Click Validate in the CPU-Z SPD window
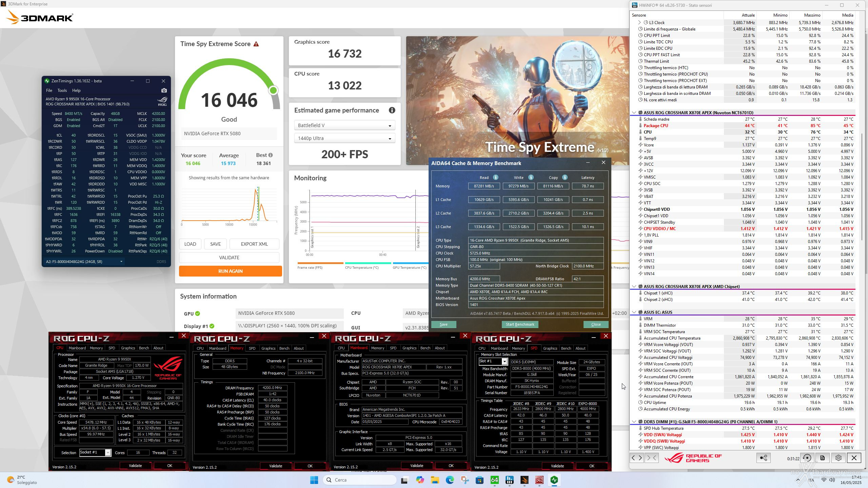The width and height of the screenshot is (868, 488). (557, 466)
